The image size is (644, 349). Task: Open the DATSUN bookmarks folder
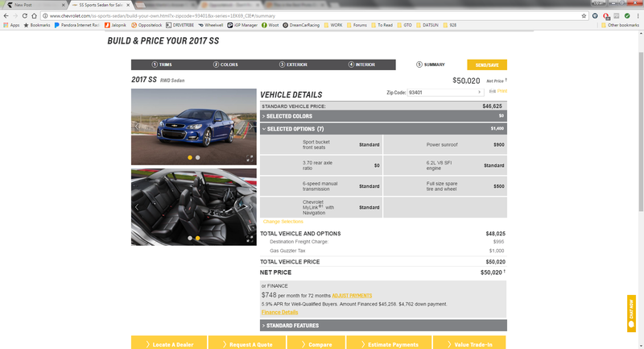427,25
